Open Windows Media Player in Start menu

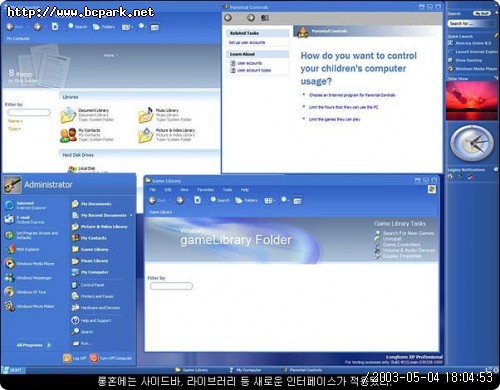[29, 264]
